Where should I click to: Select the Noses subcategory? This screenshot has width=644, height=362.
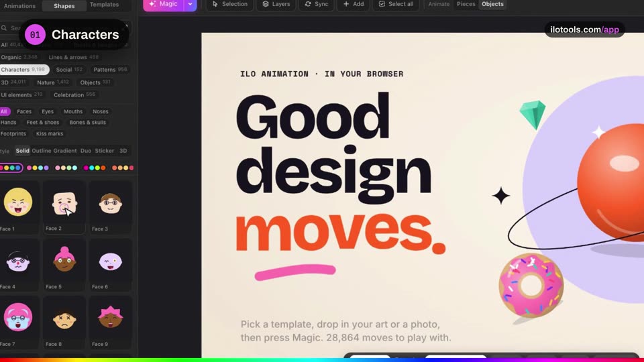(100, 111)
